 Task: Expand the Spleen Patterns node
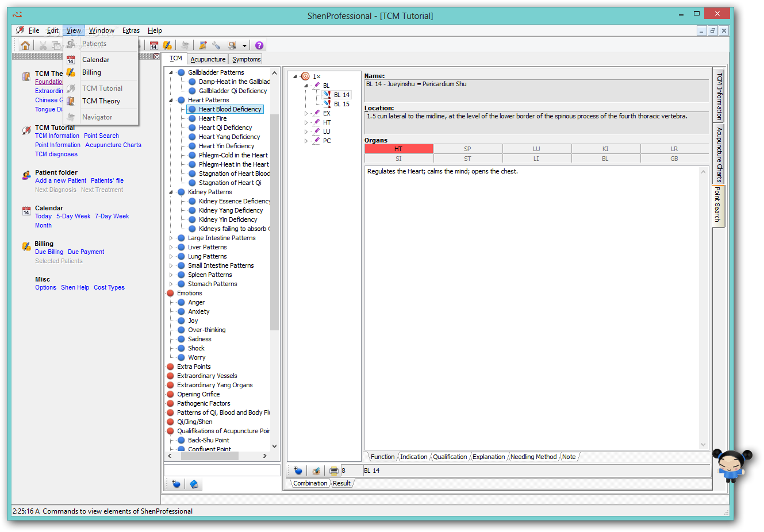[x=171, y=275]
